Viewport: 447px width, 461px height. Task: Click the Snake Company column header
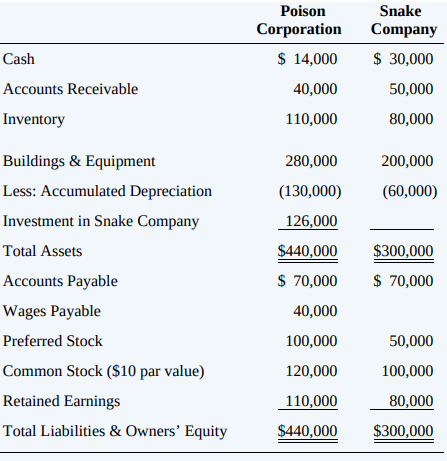404,20
